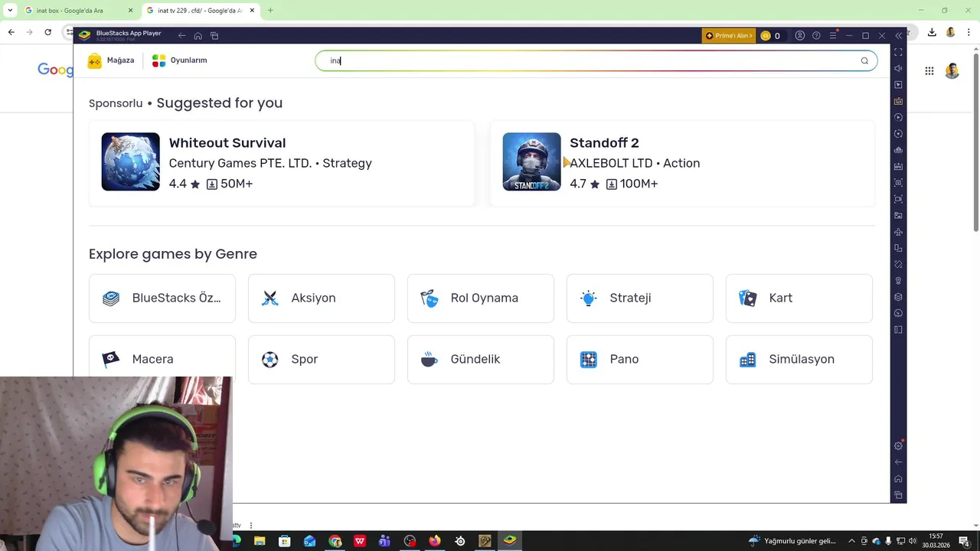Select Aksiyon genre
This screenshot has width=980, height=551.
point(322,298)
